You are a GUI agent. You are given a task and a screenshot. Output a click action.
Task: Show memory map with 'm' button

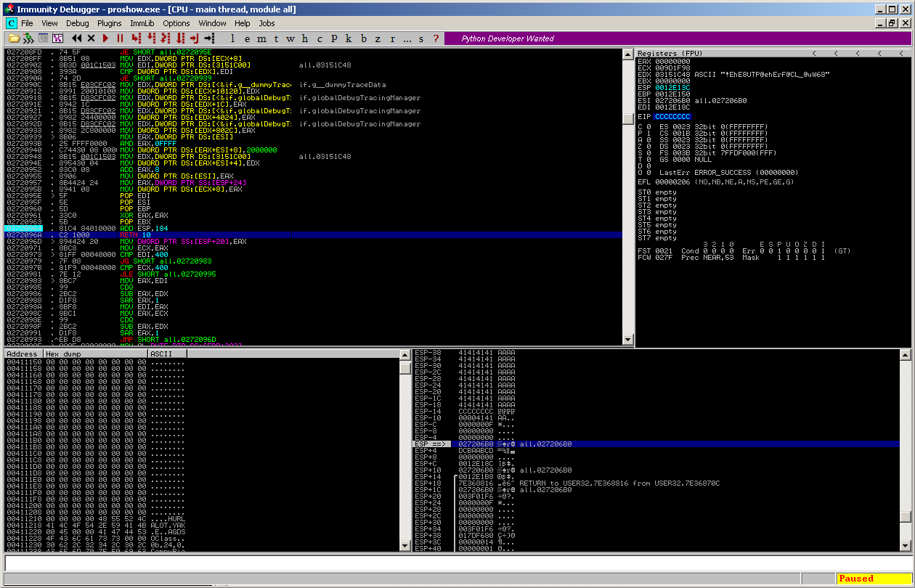[261, 38]
